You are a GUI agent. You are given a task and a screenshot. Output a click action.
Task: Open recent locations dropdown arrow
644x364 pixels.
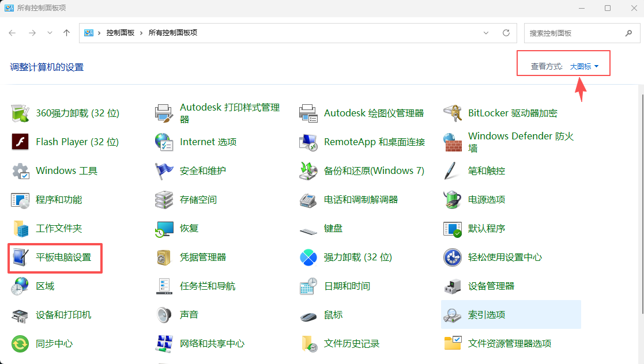[x=50, y=33]
